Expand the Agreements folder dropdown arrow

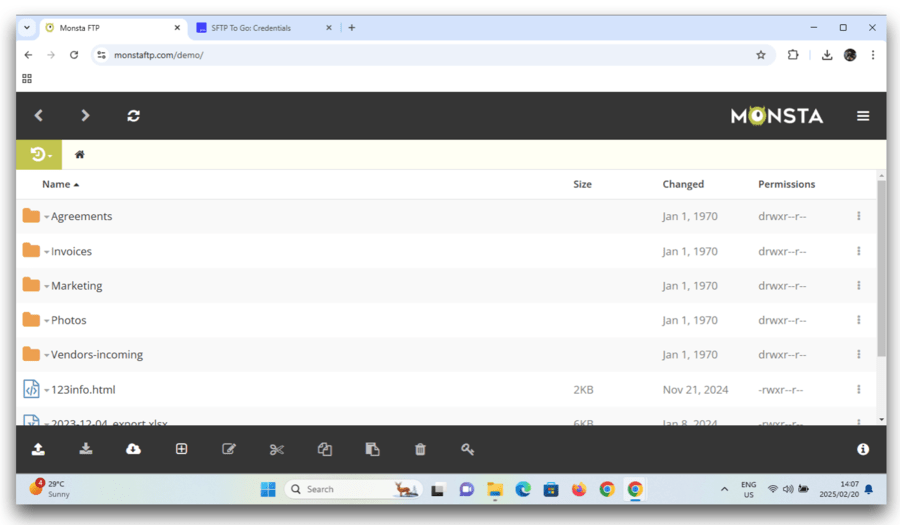pos(46,217)
